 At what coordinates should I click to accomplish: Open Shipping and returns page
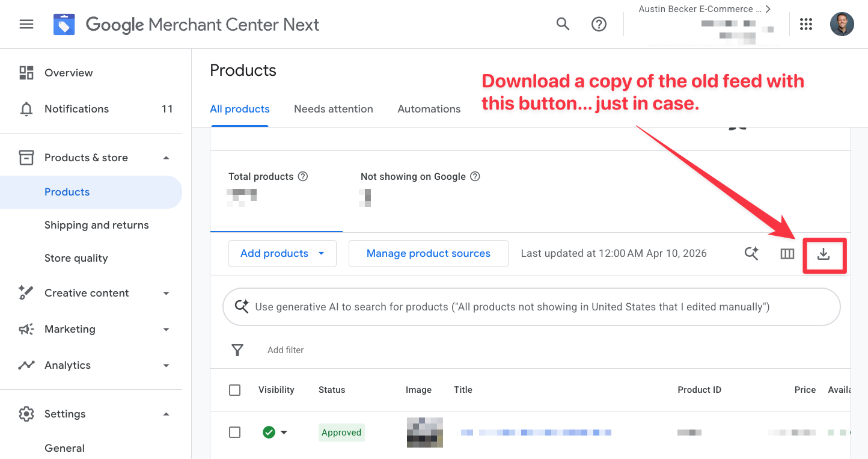coord(96,225)
